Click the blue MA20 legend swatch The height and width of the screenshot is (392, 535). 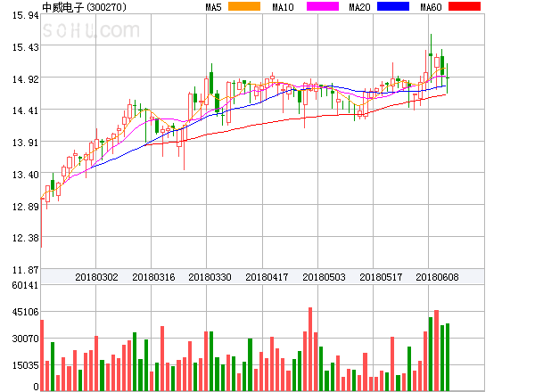click(393, 6)
